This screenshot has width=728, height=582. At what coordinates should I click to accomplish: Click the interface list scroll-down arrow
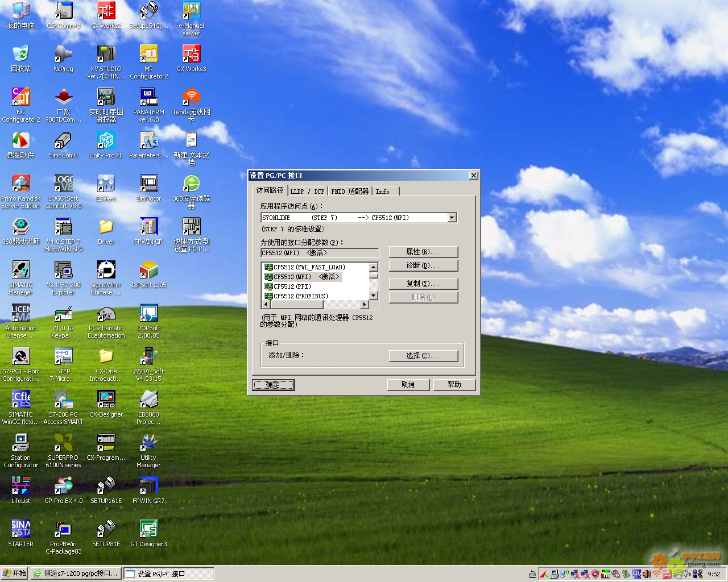(x=374, y=296)
